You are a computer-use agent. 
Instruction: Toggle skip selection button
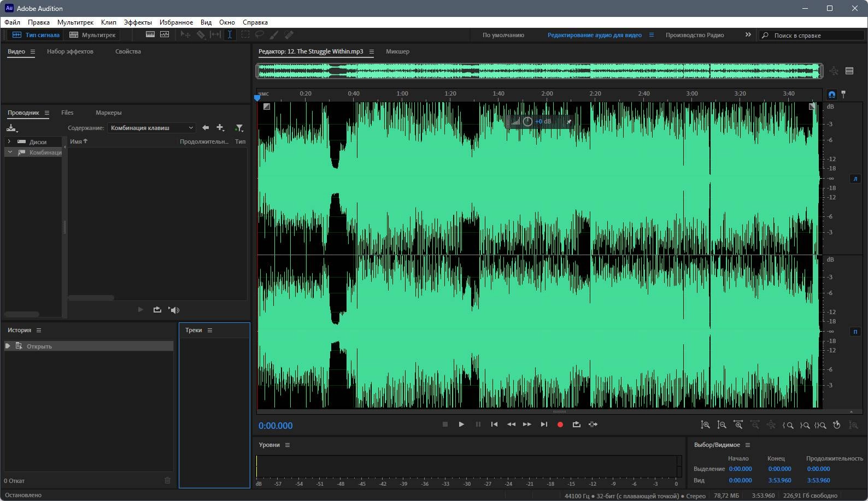point(593,424)
